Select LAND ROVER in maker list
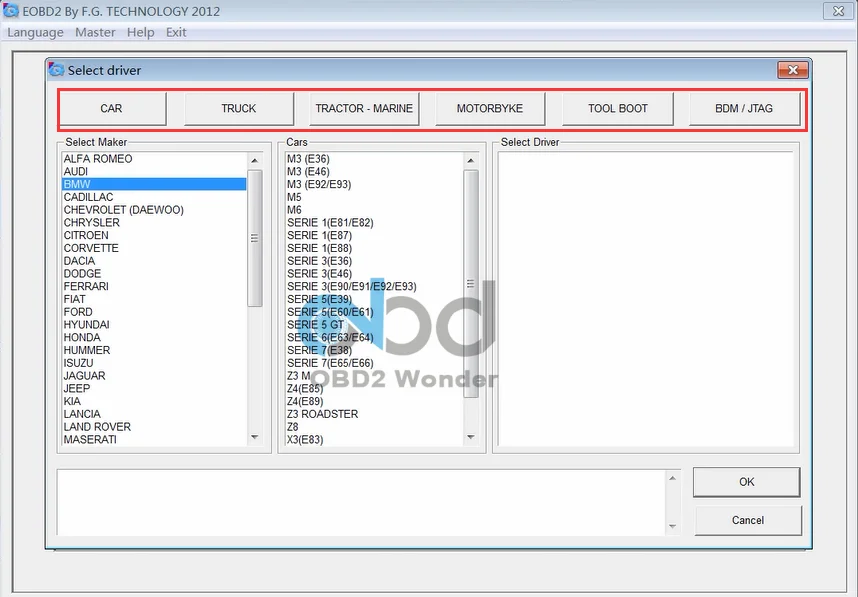858x597 pixels. (154, 427)
